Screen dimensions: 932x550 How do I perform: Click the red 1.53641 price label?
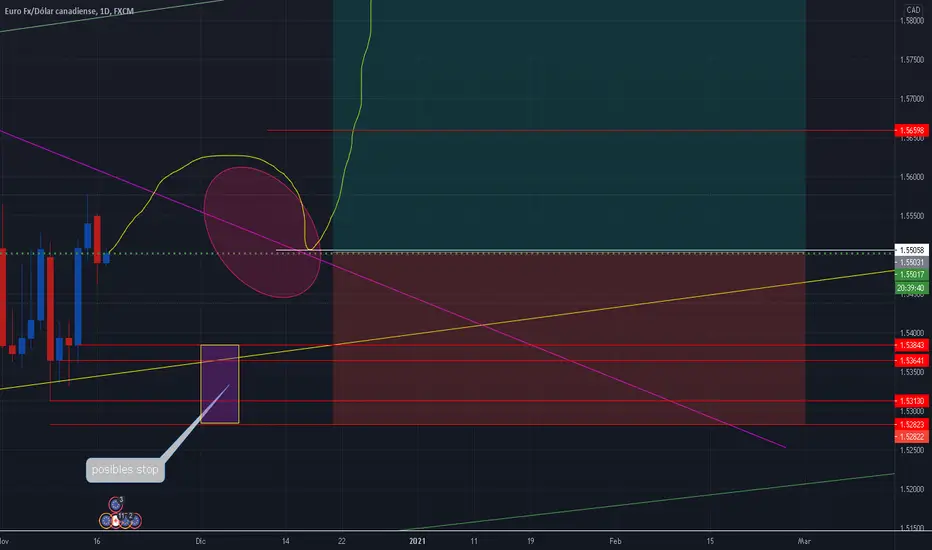click(911, 360)
